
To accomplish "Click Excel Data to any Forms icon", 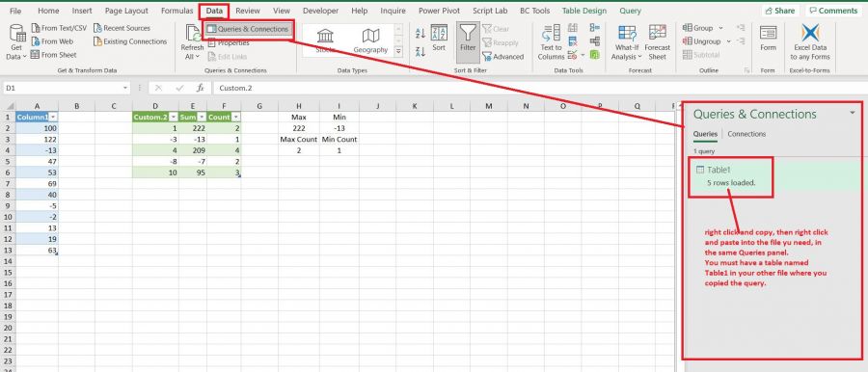I will tap(810, 34).
